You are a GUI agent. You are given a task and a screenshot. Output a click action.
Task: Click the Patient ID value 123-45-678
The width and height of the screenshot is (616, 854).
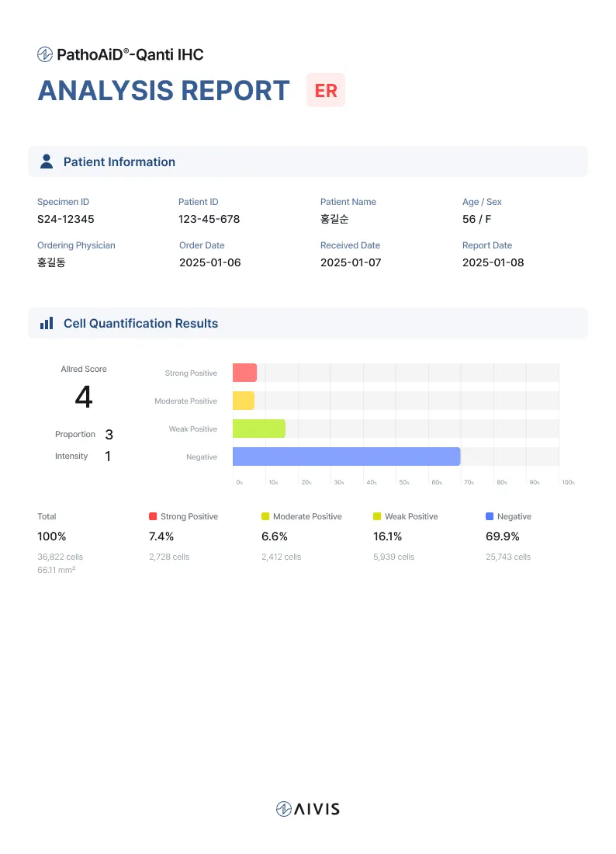(209, 219)
